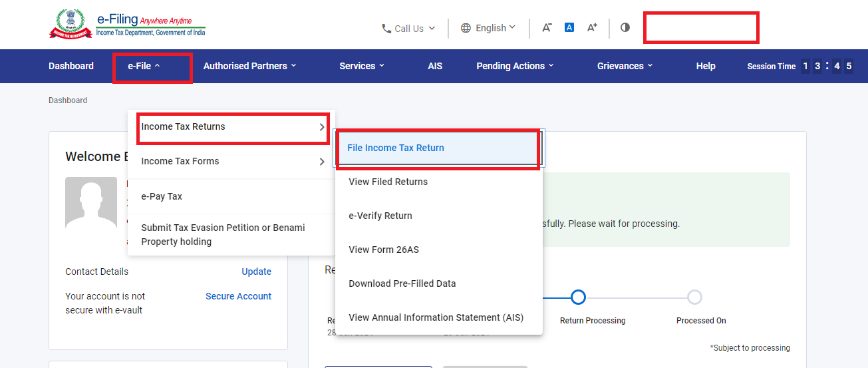Toggle high contrast mode icon
The image size is (868, 368).
[x=625, y=27]
